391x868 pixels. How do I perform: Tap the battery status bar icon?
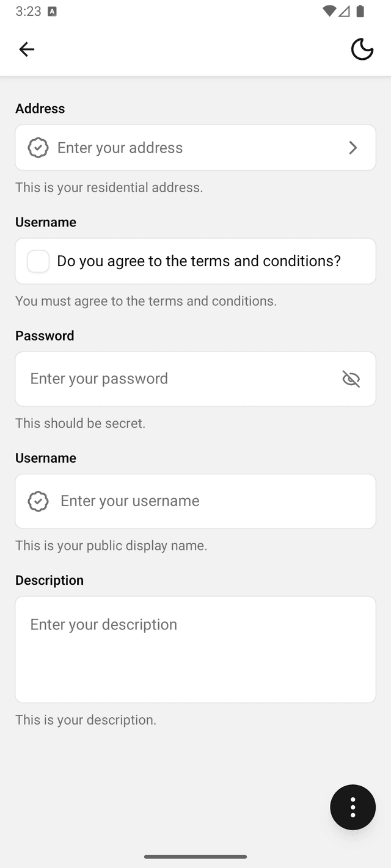click(x=360, y=11)
